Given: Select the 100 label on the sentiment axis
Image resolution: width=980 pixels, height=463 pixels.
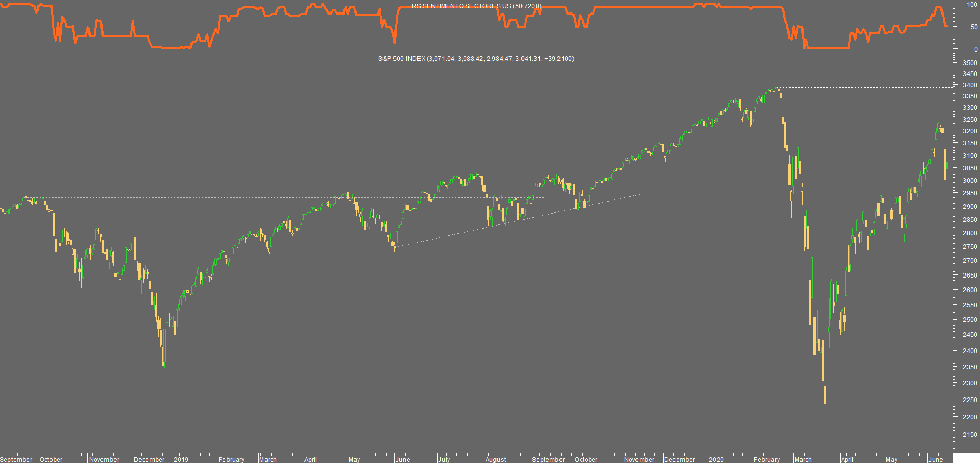Looking at the screenshot, I should 972,5.
